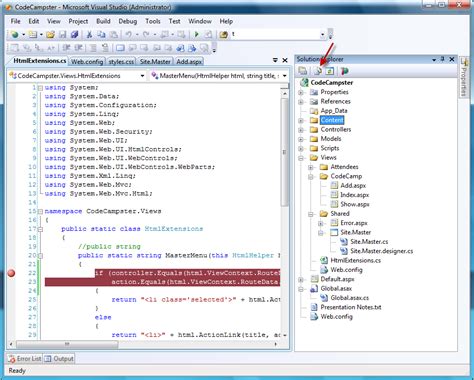Click the Navigate Backward icon
474x380 pixels.
(165, 34)
